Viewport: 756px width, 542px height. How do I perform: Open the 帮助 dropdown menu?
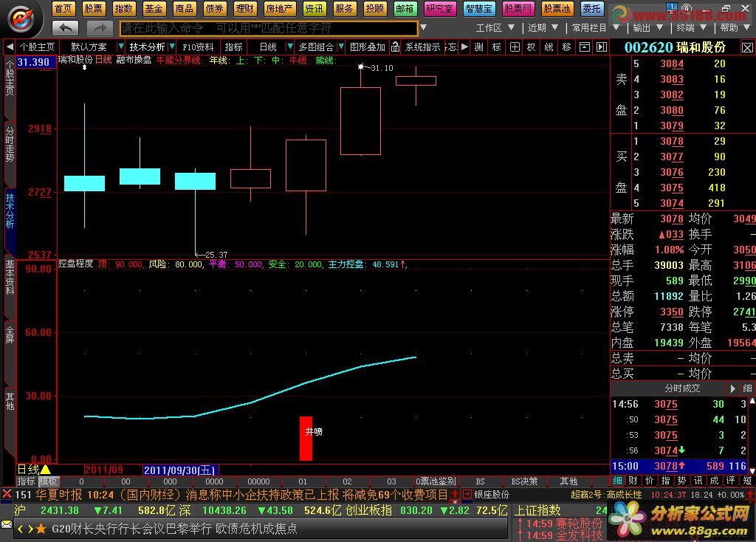pos(735,28)
